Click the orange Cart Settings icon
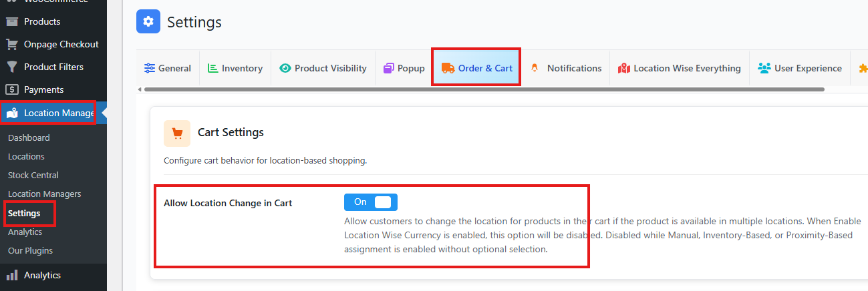Screen dimensions: 868x291 (177, 133)
